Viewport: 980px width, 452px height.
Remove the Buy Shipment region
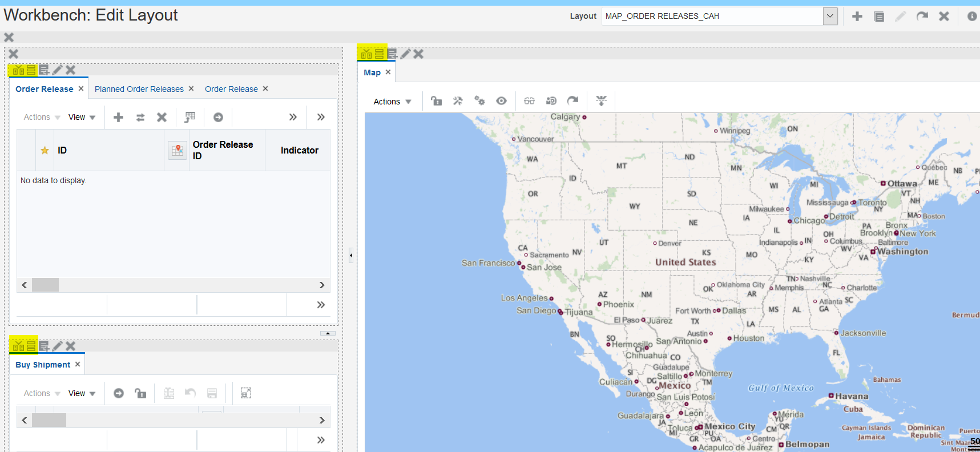[70, 346]
